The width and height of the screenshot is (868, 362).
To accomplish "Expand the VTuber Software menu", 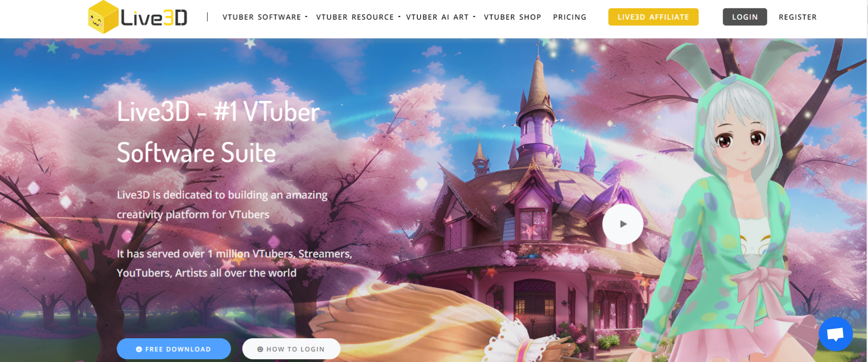I will click(x=265, y=17).
